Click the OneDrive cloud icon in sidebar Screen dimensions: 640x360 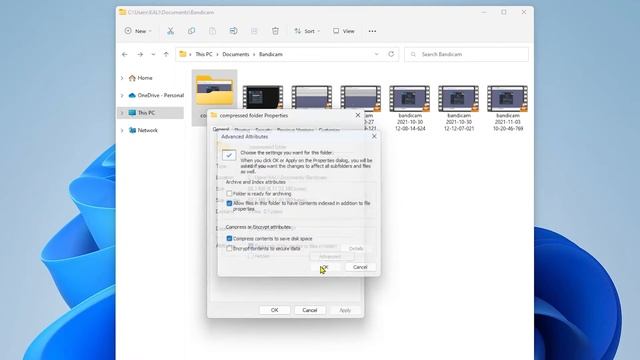click(x=132, y=95)
